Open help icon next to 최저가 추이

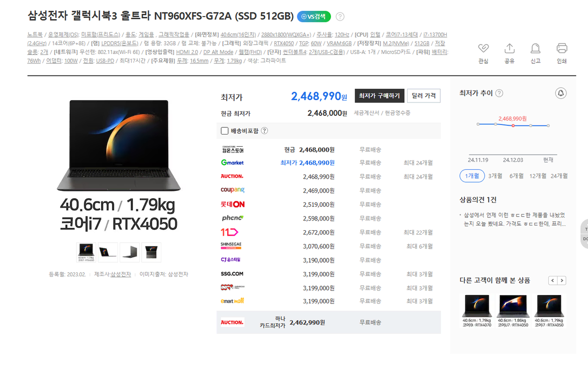(x=499, y=93)
